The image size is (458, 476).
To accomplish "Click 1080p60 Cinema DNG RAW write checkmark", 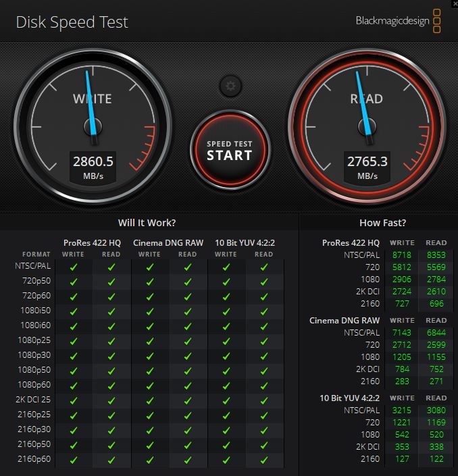I will tap(150, 386).
